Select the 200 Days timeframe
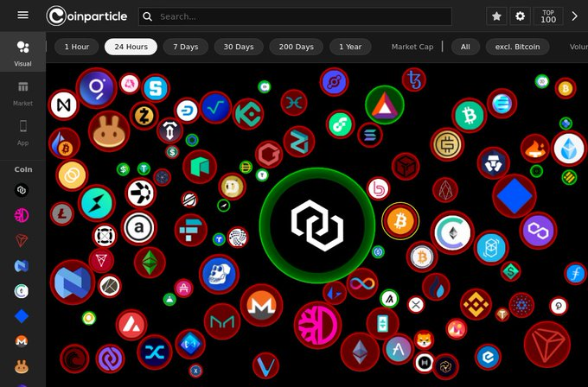This screenshot has width=588, height=387. pyautogui.click(x=297, y=47)
